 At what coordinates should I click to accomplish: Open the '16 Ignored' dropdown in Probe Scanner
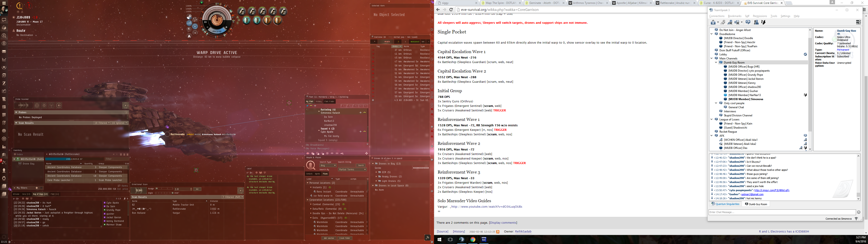[120, 123]
